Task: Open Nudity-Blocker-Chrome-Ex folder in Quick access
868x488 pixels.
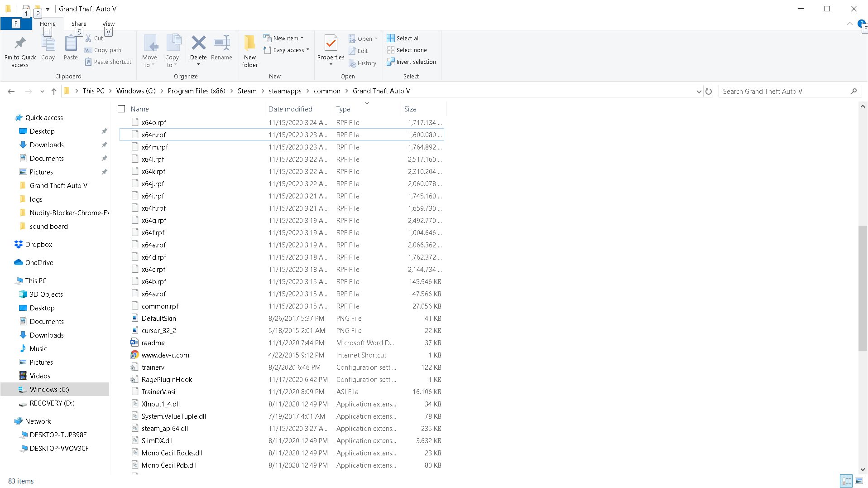Action: pos(64,213)
